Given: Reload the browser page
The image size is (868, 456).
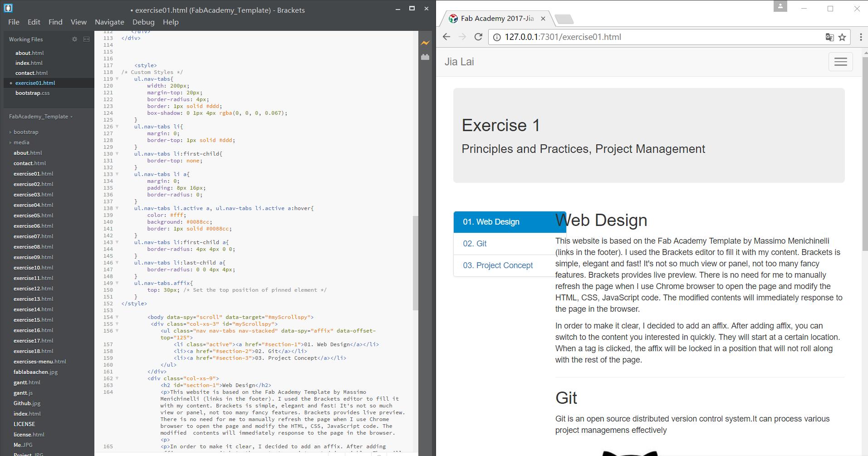Looking at the screenshot, I should (x=478, y=37).
